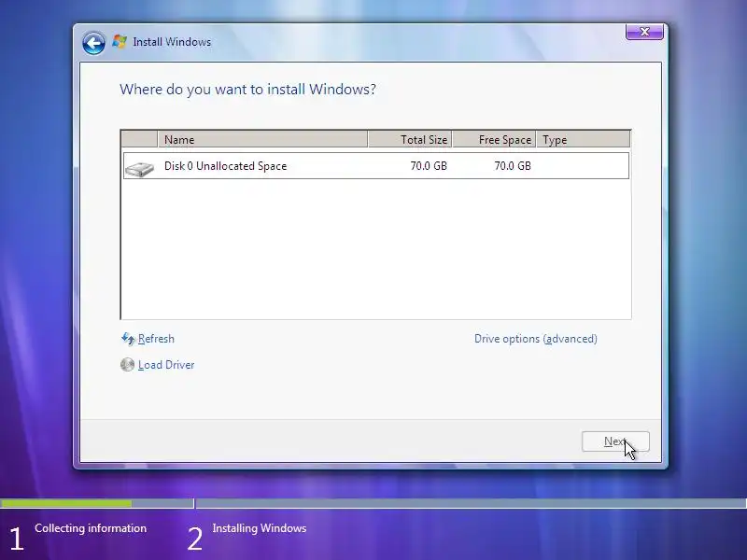The height and width of the screenshot is (560, 747).
Task: Refresh the disk list via Refresh link
Action: 156,339
